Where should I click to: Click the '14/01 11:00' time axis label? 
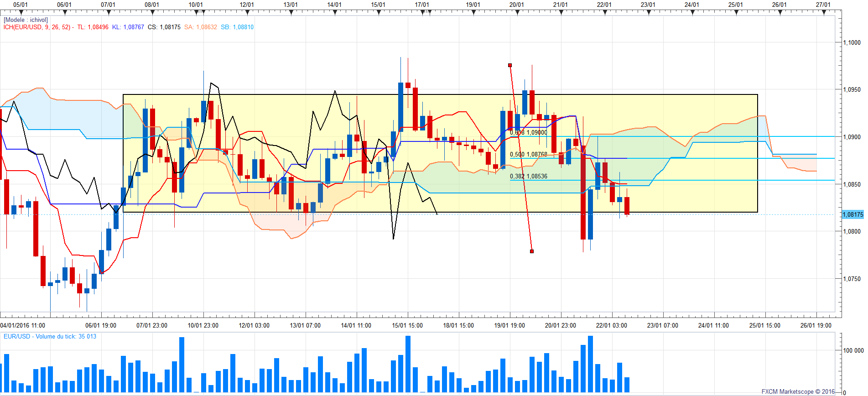point(356,326)
